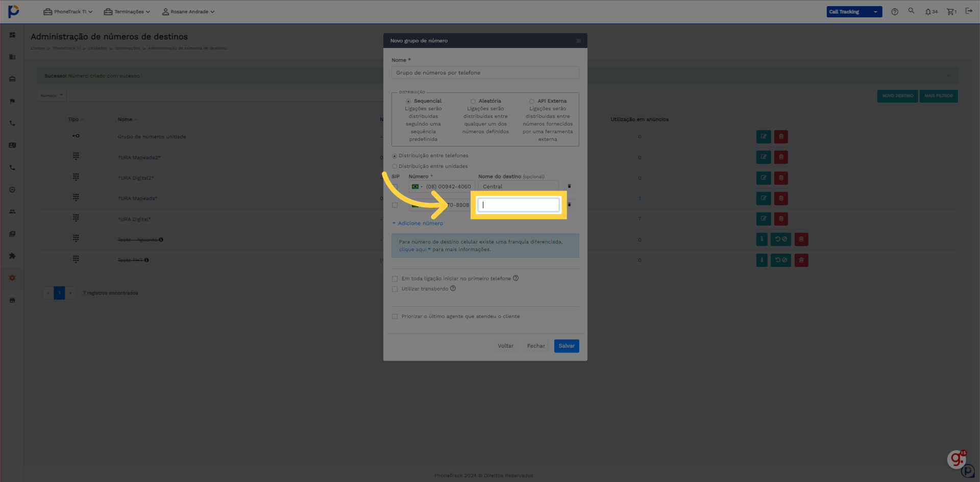The height and width of the screenshot is (482, 980).
Task: Click the Nome group name input field
Action: pyautogui.click(x=485, y=73)
